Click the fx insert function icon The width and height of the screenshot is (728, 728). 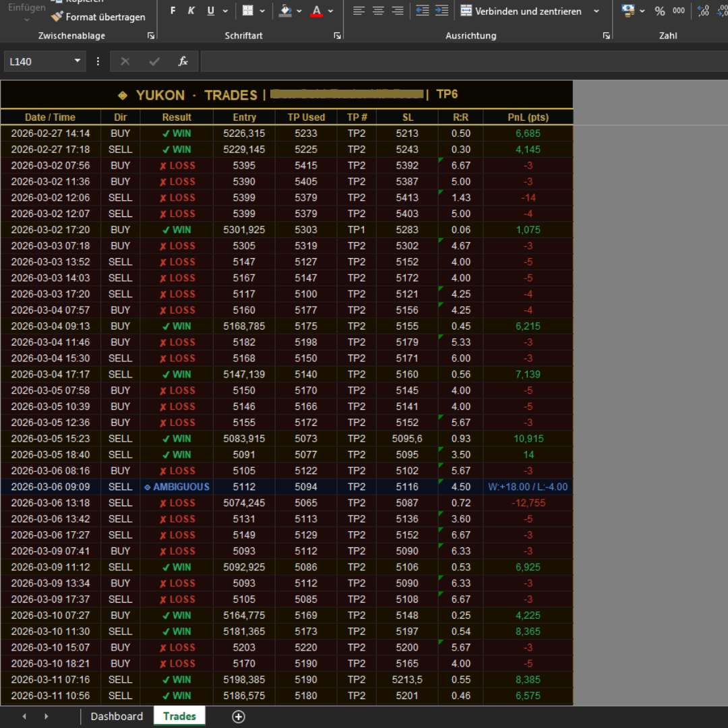(183, 61)
